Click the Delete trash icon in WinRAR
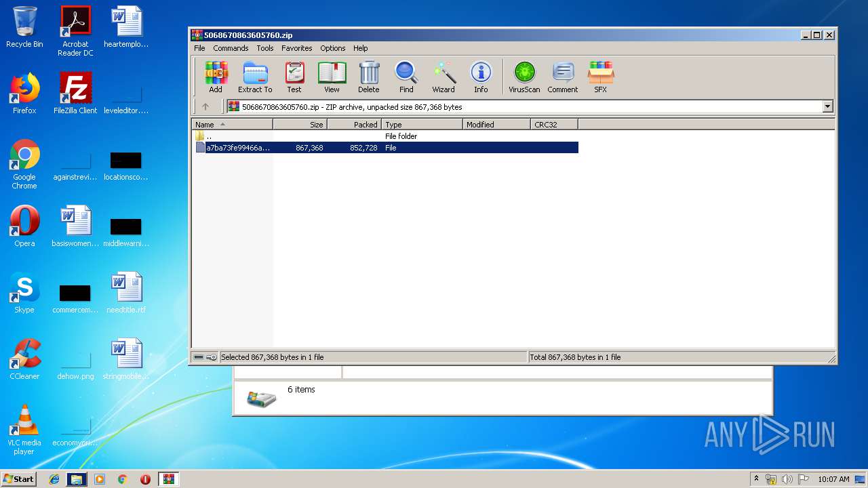 pos(369,77)
